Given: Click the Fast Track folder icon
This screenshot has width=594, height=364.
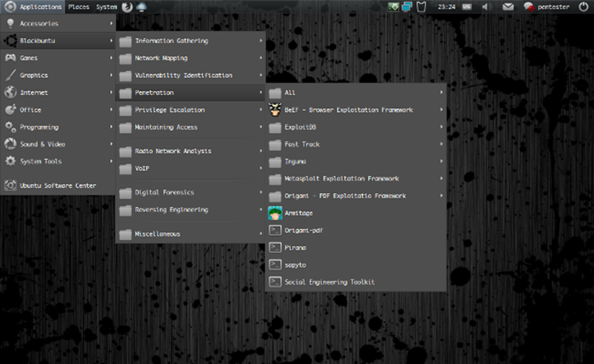Looking at the screenshot, I should 275,144.
